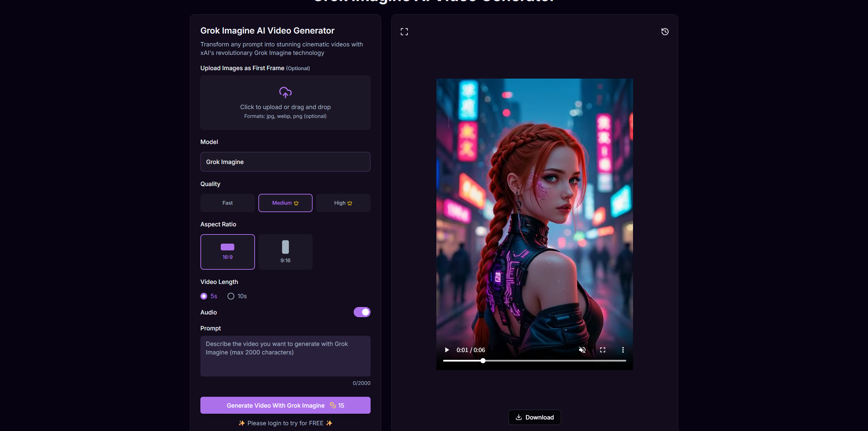Screen dimensions: 868x431
Task: Click the cloud upload icon
Action: point(285,92)
